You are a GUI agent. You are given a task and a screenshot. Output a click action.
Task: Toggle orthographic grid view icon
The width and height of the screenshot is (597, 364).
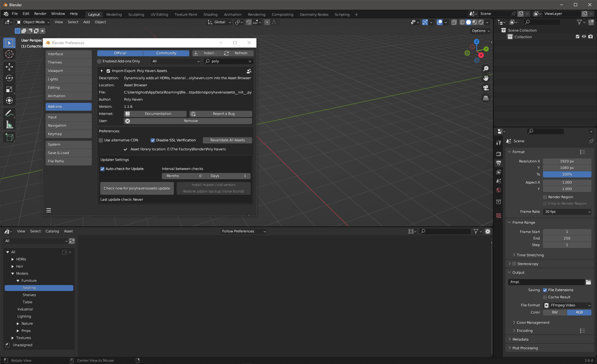click(486, 98)
